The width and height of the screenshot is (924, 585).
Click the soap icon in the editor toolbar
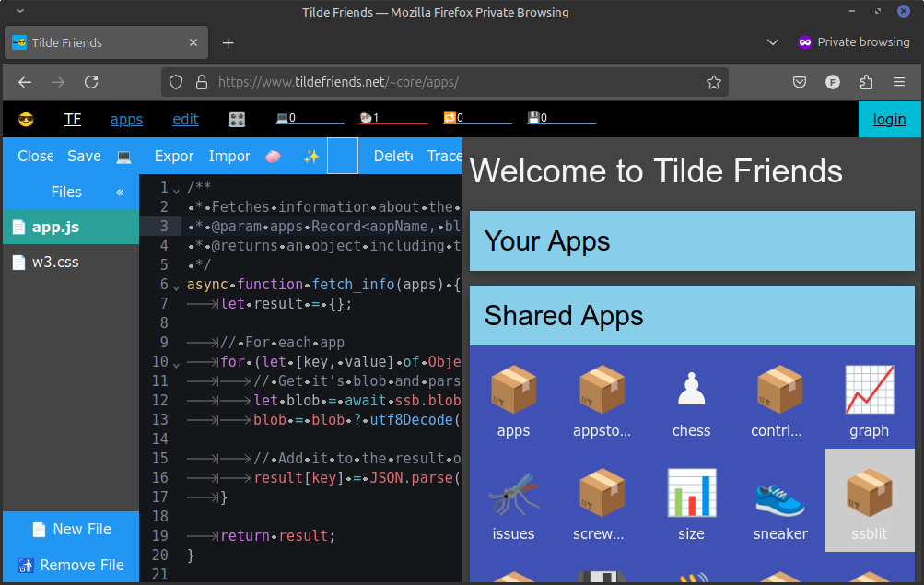(272, 156)
